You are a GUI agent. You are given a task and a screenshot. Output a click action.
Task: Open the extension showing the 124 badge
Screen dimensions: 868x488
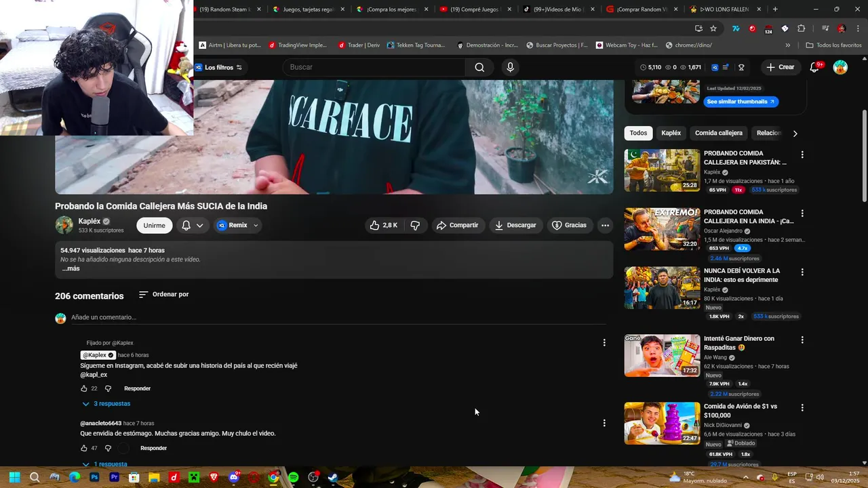point(768,29)
